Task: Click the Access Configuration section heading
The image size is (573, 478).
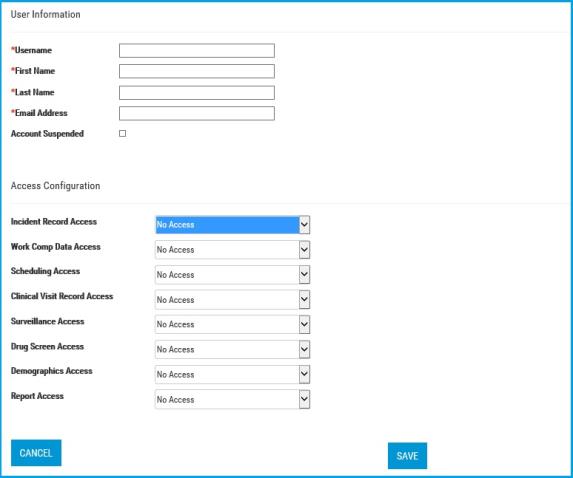Action: pos(56,186)
